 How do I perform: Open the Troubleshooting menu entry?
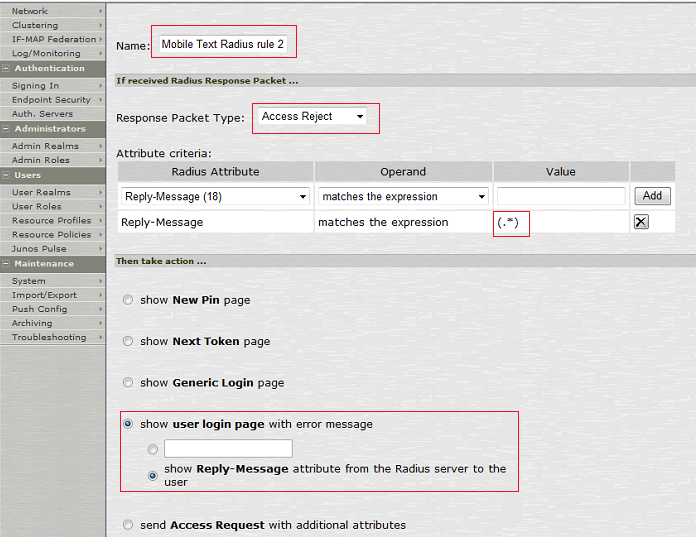point(49,337)
